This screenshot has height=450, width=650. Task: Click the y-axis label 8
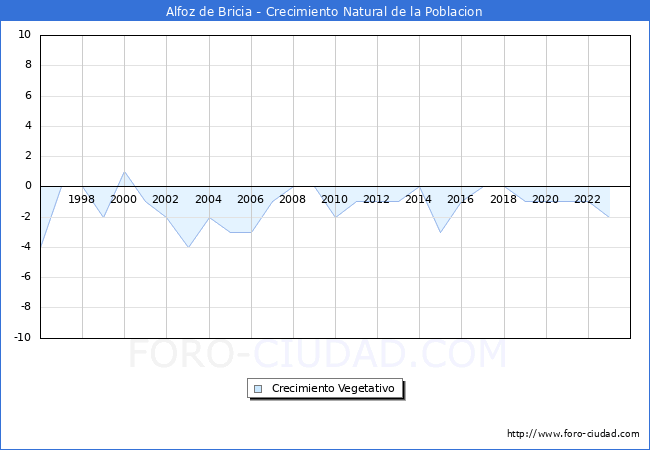(x=28, y=65)
